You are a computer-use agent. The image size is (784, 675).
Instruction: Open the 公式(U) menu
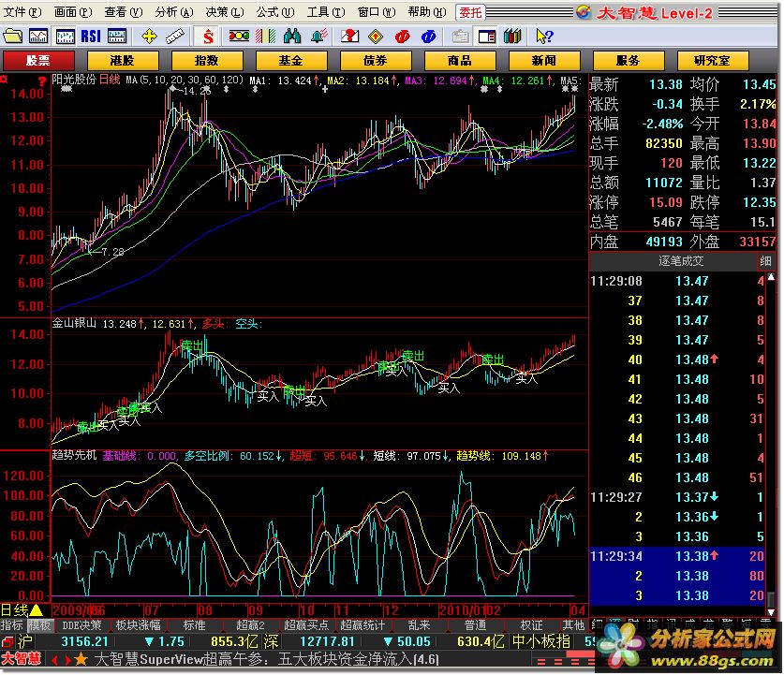point(275,11)
